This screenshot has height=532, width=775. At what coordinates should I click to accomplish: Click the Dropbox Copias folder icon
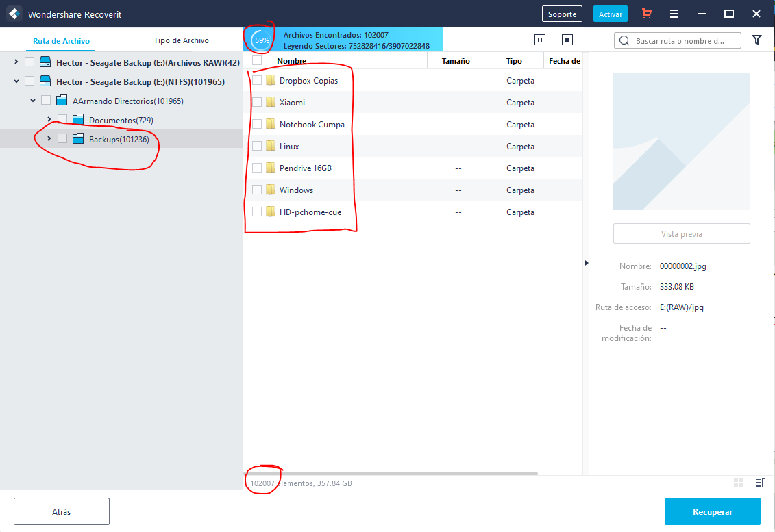click(271, 80)
